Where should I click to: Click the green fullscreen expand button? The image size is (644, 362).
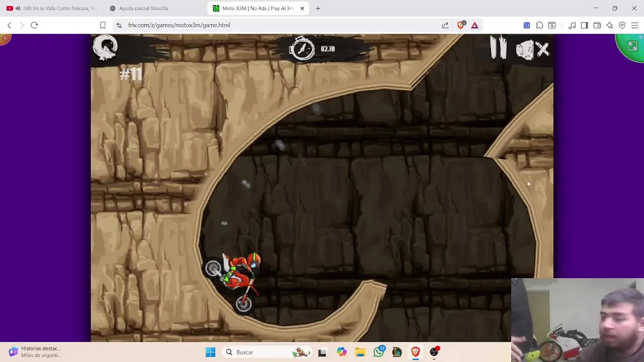(632, 46)
